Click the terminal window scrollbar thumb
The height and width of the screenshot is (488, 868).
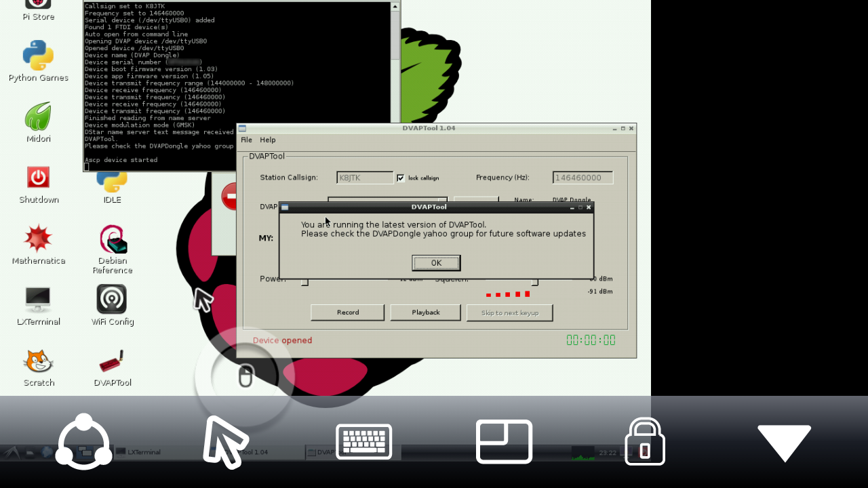[395, 34]
